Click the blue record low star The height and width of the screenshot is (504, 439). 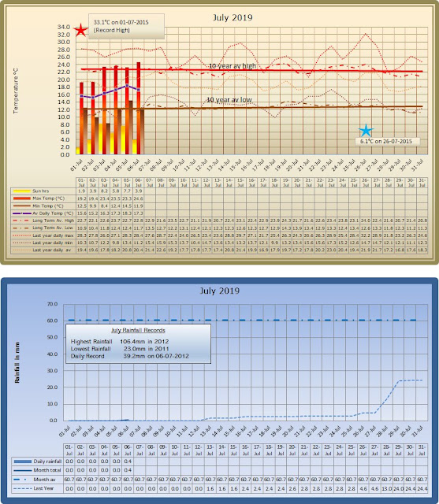[366, 131]
